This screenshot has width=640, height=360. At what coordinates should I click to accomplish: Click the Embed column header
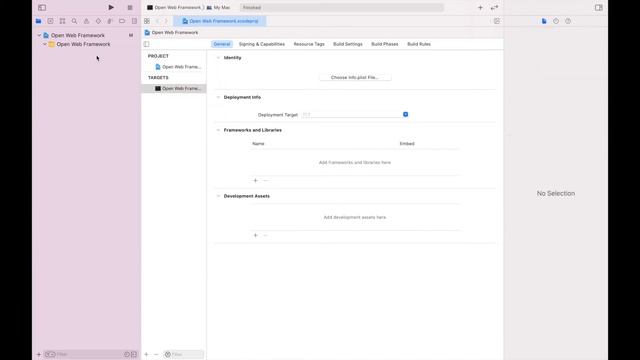click(407, 144)
